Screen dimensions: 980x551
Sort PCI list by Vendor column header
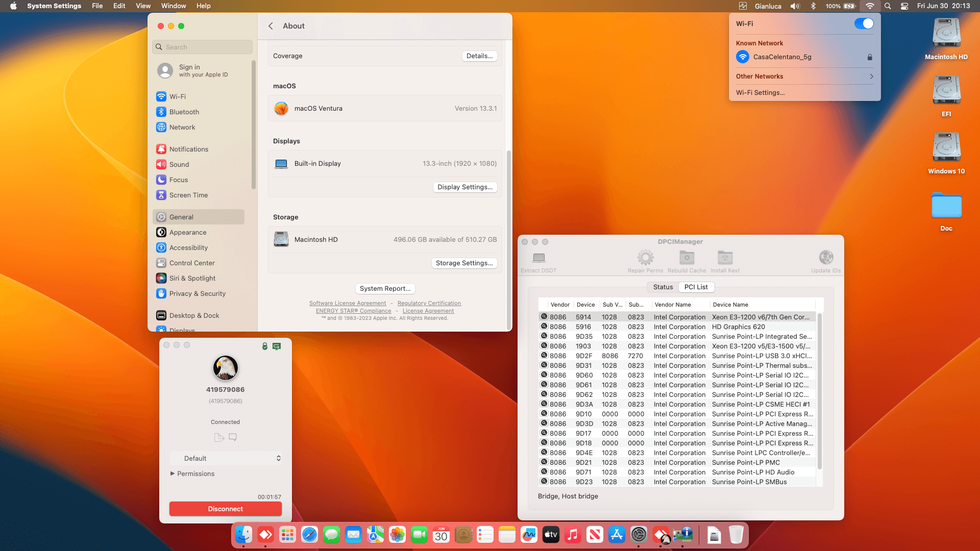click(x=560, y=305)
